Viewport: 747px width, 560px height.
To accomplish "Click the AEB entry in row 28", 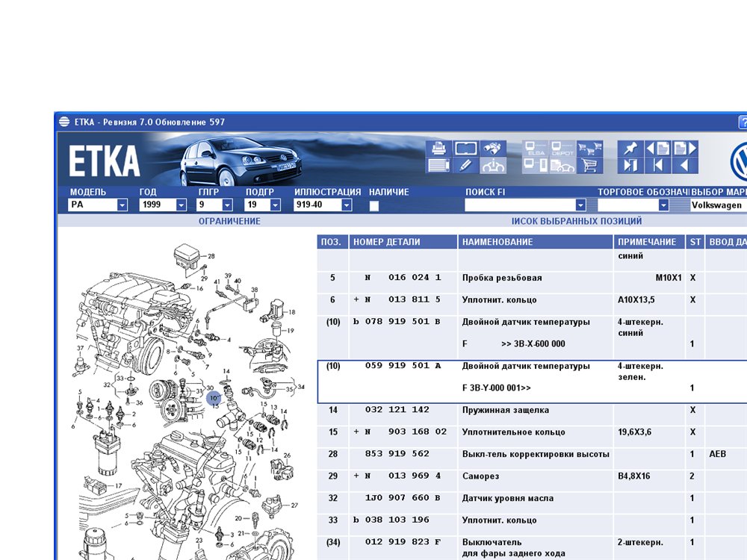I will pyautogui.click(x=717, y=454).
